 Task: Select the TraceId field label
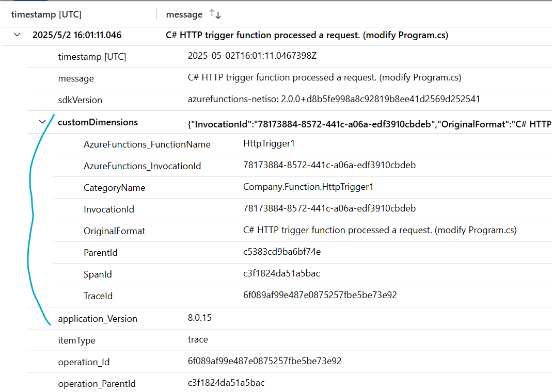(x=98, y=296)
